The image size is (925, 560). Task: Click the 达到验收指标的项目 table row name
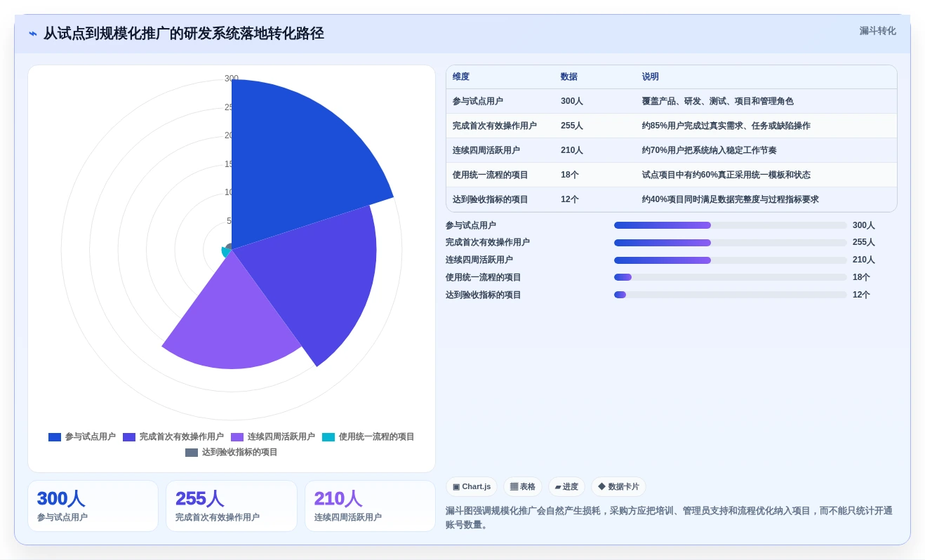pyautogui.click(x=491, y=200)
